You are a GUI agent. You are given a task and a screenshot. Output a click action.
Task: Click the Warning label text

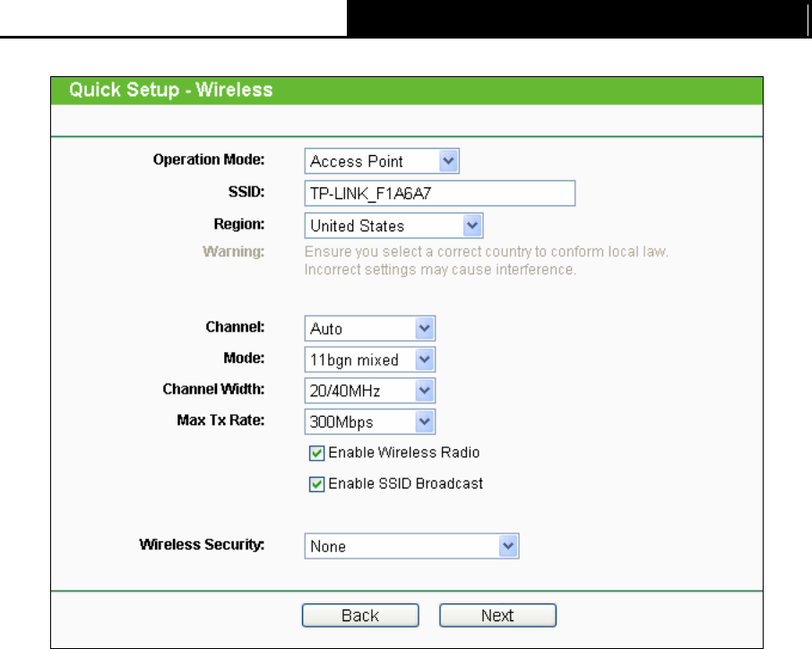coord(234,252)
